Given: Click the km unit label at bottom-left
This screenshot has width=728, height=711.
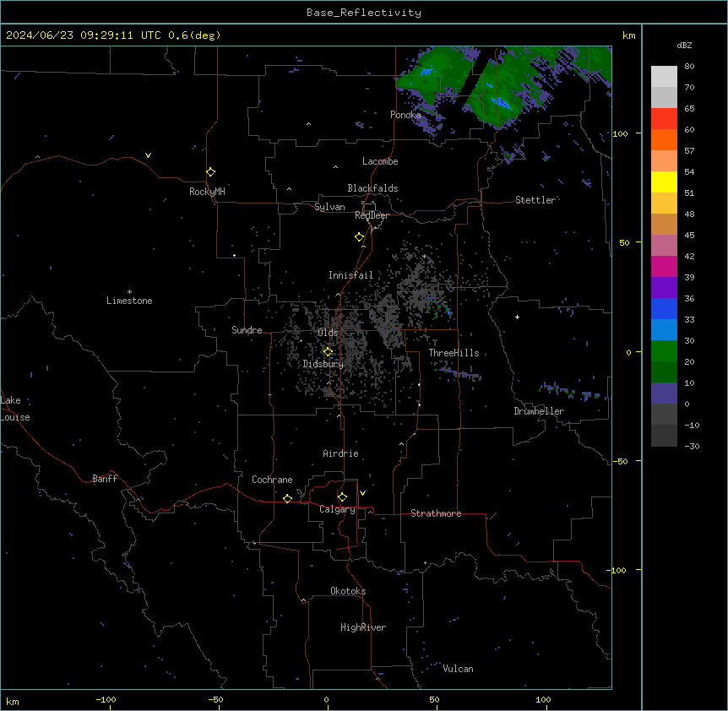Looking at the screenshot, I should point(13,701).
